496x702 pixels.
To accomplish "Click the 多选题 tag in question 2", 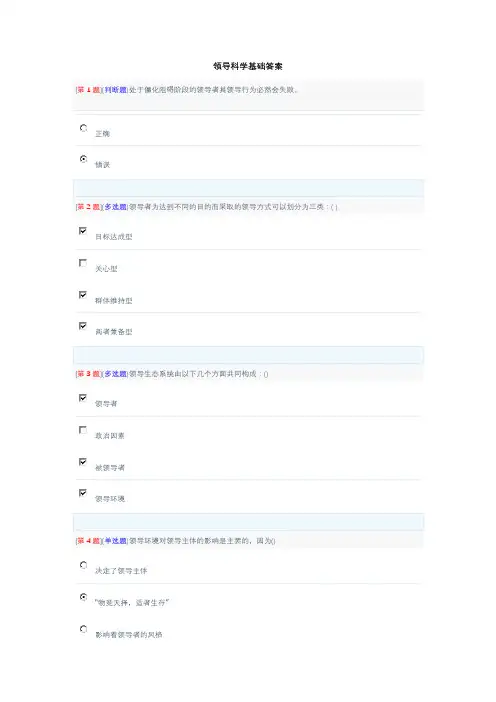I will [x=116, y=207].
